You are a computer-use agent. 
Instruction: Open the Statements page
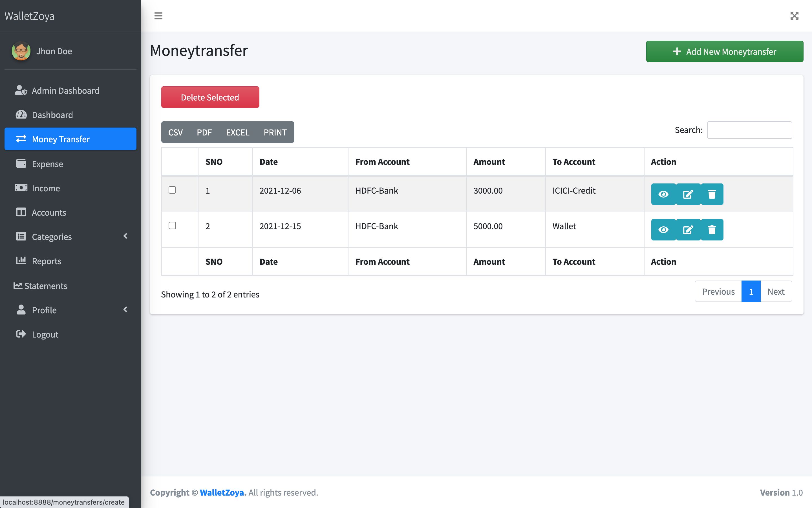tap(70, 286)
